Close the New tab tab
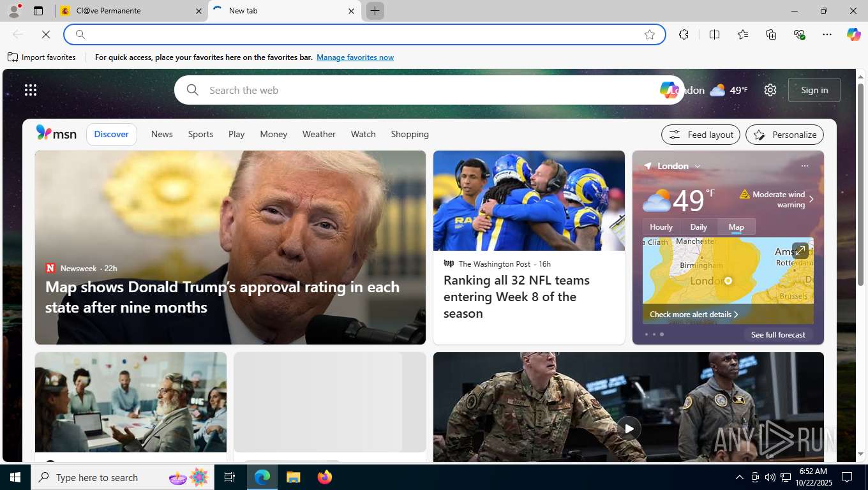Viewport: 868px width, 490px height. [351, 11]
